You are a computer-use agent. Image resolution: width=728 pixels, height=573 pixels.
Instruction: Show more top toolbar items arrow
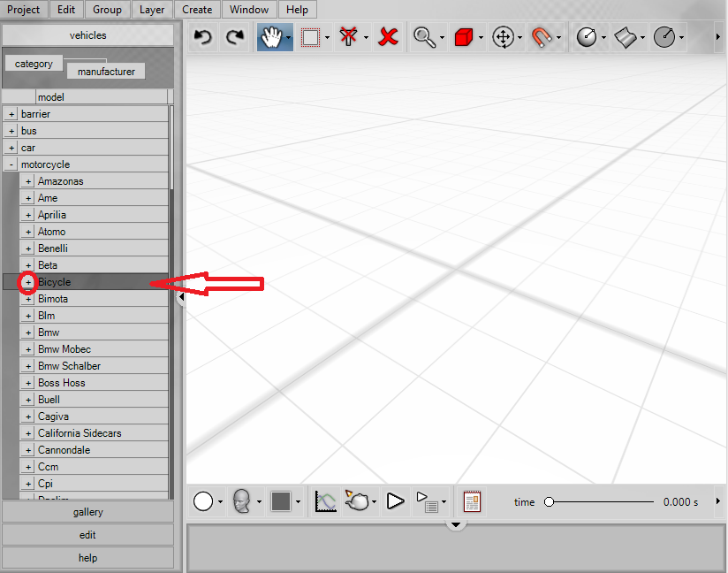click(x=717, y=37)
